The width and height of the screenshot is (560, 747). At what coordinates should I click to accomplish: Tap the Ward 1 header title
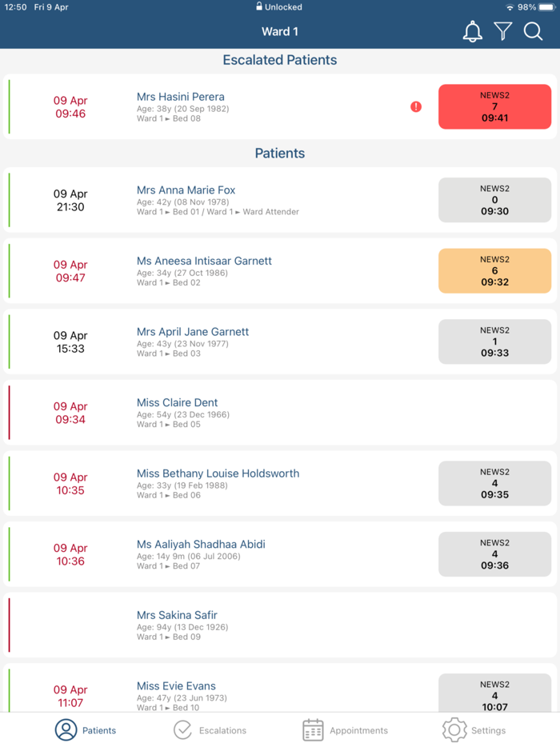[x=280, y=32]
